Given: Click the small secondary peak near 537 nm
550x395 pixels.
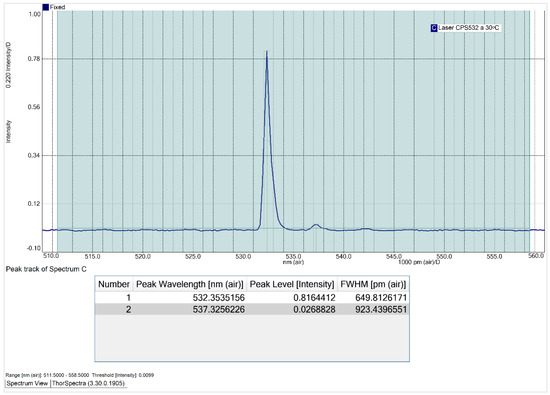Looking at the screenshot, I should [x=316, y=225].
